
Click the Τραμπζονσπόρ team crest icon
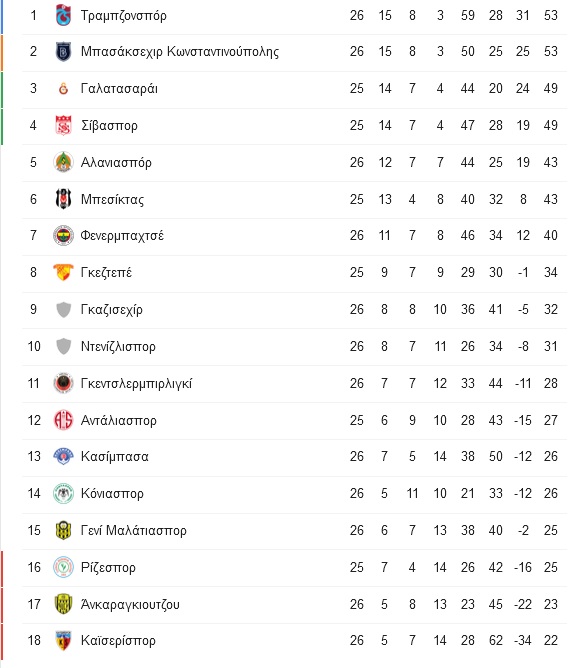coord(63,15)
